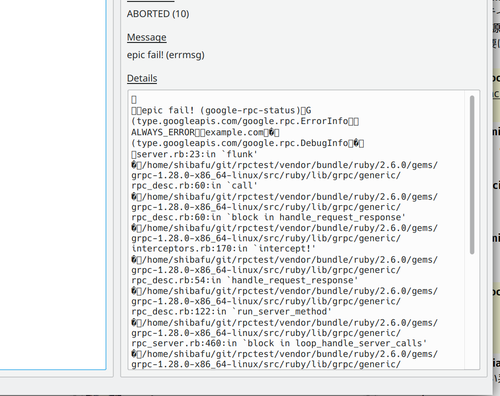Click the 'type.googleapis.com/google.rpc.ErrorInfo' line
The height and width of the screenshot is (396, 500).
[245, 121]
